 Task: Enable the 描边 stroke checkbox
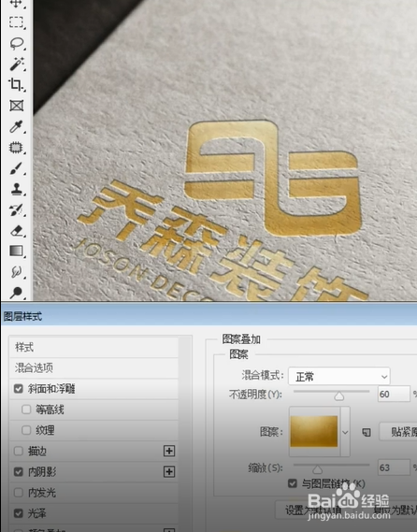click(x=19, y=451)
